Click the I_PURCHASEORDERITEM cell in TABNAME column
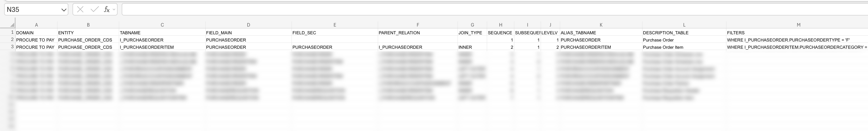 [162, 47]
